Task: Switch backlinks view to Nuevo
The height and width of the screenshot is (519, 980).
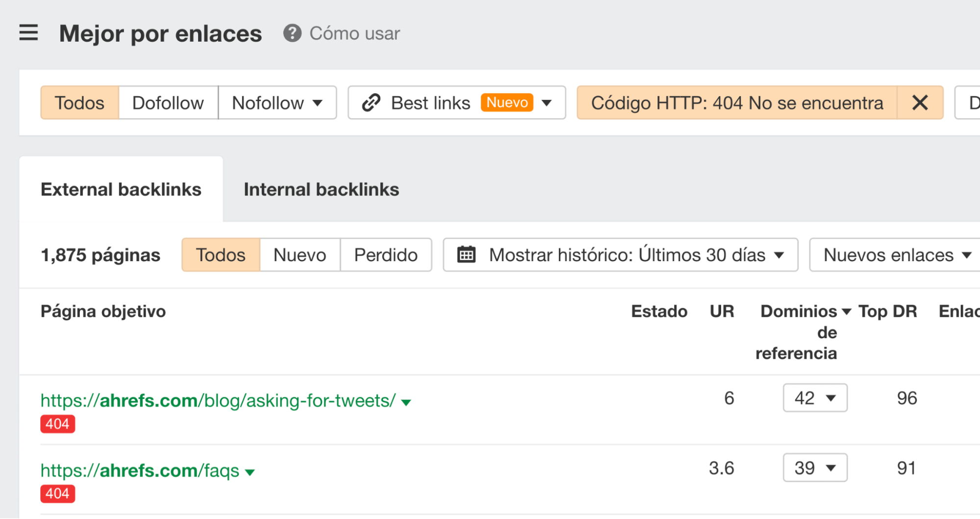Action: pos(299,254)
